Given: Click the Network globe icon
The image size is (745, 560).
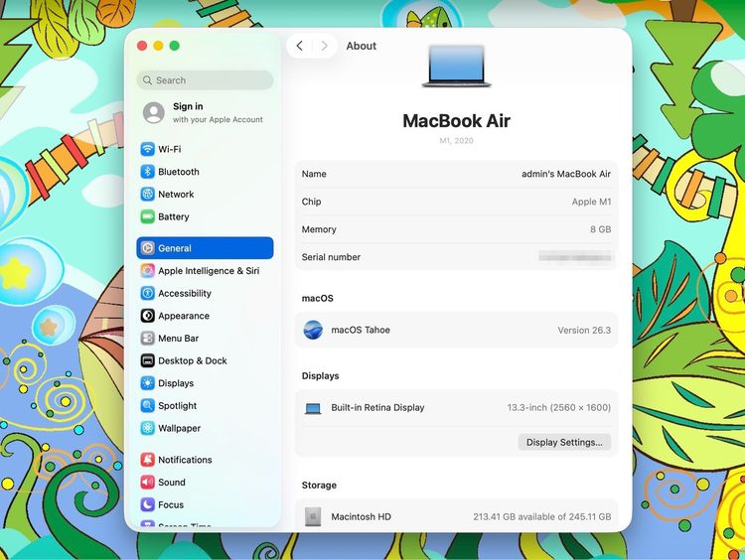Looking at the screenshot, I should [148, 195].
